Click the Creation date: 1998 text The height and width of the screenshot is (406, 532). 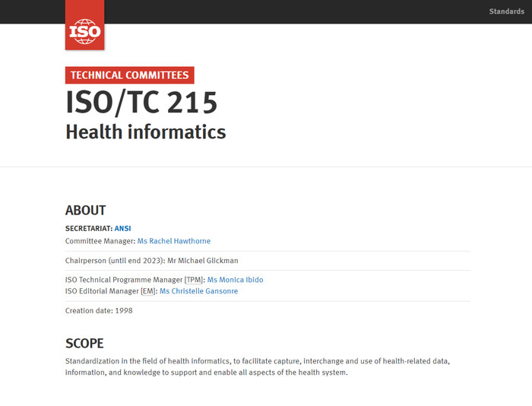coord(99,311)
